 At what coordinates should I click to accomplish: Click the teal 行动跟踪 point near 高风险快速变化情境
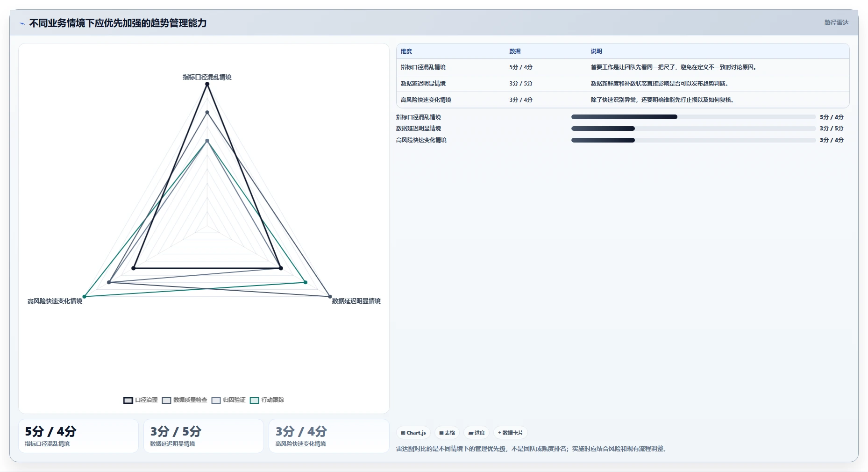tap(85, 297)
